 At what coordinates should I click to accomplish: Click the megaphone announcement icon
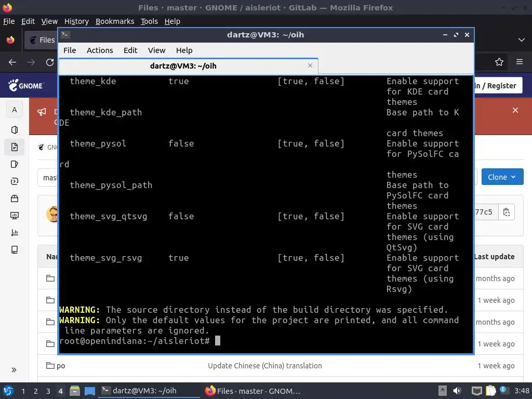[x=42, y=112]
